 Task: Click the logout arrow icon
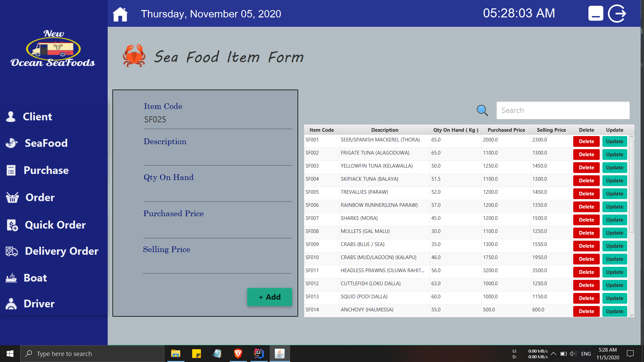(x=617, y=13)
